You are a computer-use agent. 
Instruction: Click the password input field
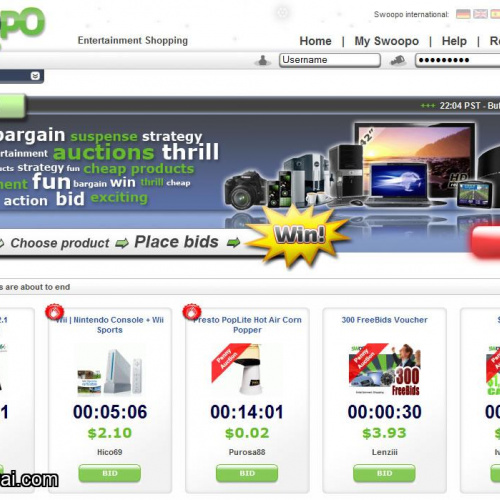[457, 60]
